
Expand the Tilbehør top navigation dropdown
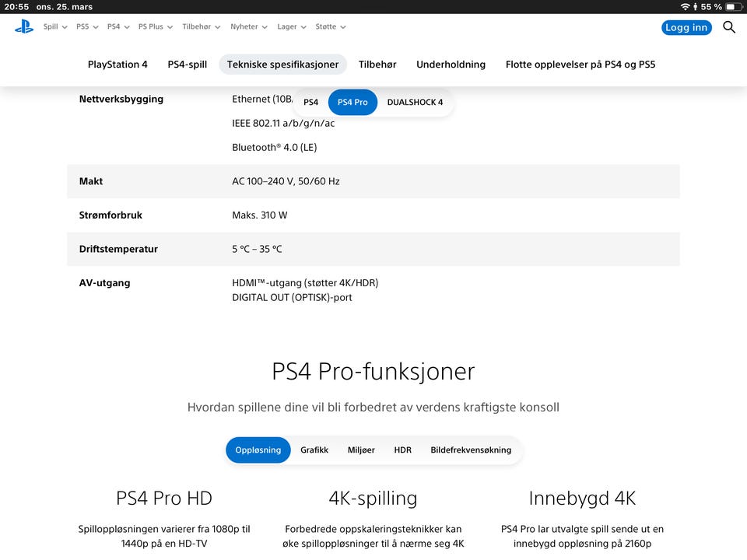click(201, 26)
